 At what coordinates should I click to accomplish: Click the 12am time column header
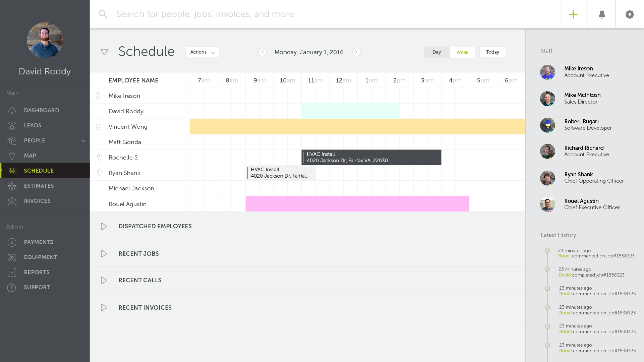343,80
